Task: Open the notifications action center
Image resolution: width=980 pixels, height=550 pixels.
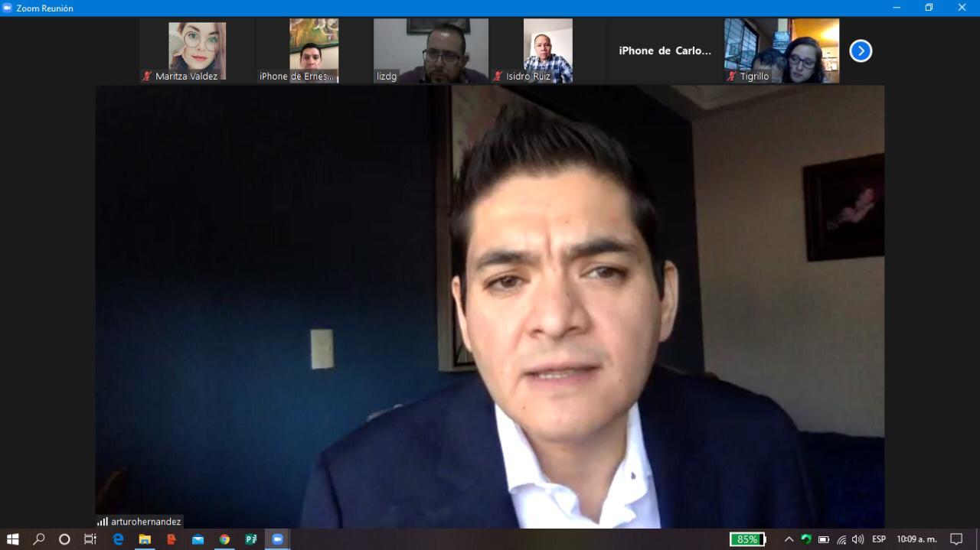Action: pyautogui.click(x=956, y=539)
